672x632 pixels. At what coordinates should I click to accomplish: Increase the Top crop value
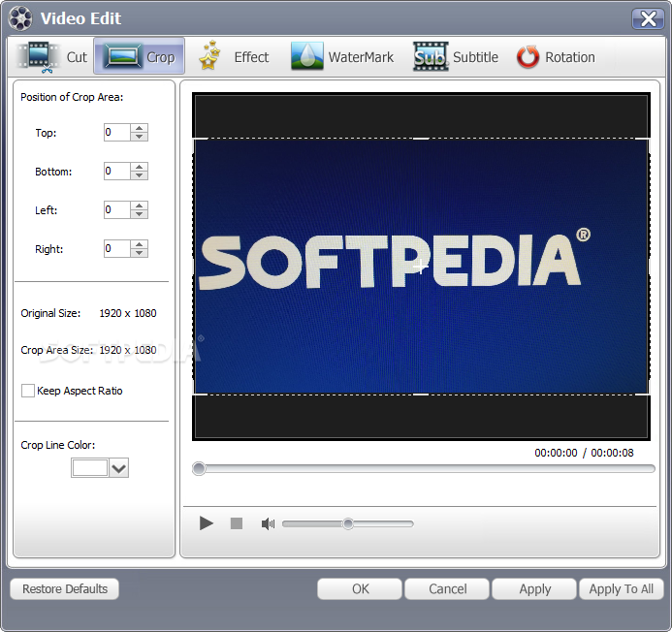(x=139, y=128)
